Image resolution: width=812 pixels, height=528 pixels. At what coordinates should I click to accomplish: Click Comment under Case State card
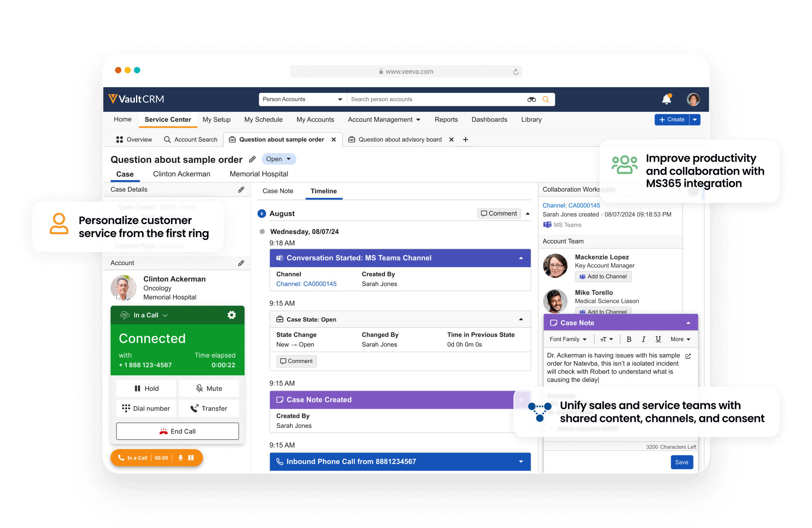pos(296,361)
